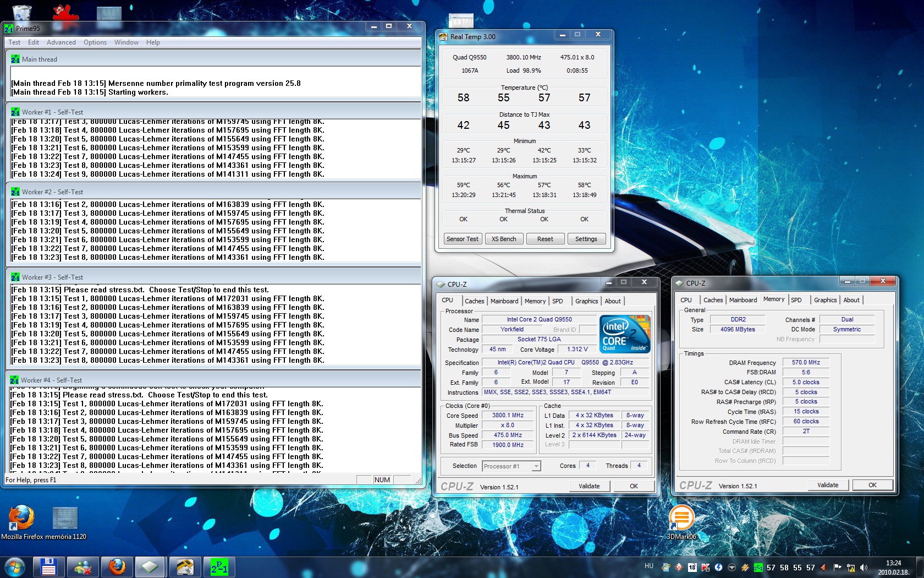
Task: Click the network tray icon
Action: [x=851, y=568]
